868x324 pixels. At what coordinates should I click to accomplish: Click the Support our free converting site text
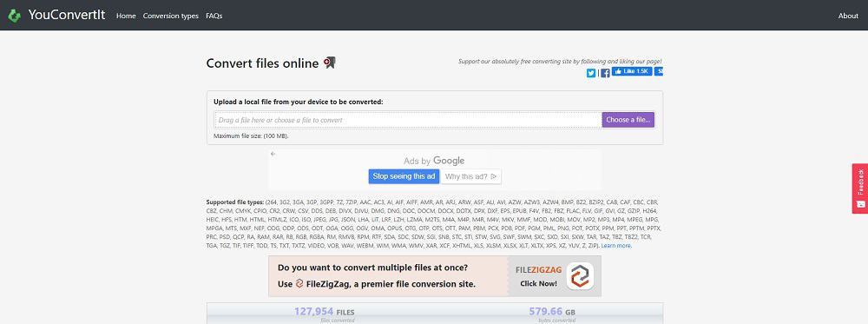(x=560, y=62)
